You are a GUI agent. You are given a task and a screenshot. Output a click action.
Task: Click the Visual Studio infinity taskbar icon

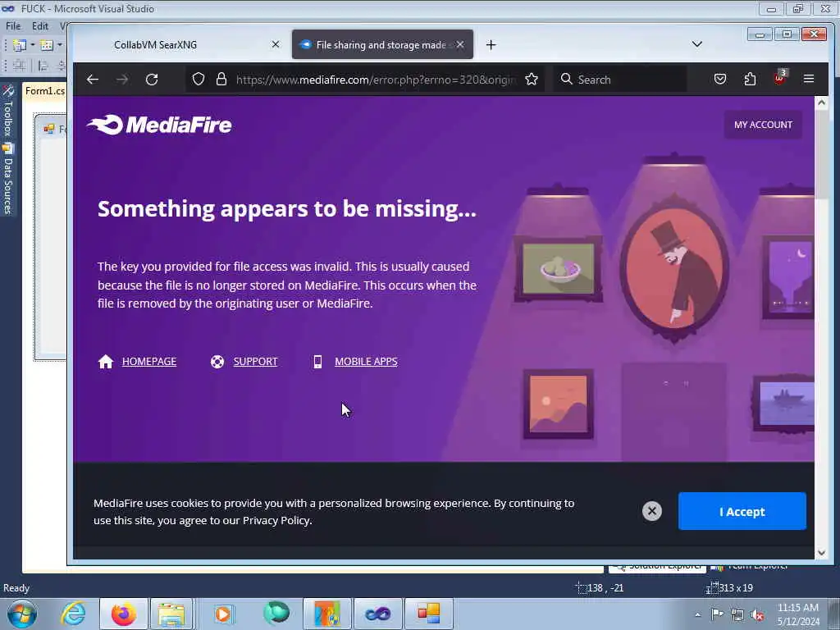[x=377, y=614]
